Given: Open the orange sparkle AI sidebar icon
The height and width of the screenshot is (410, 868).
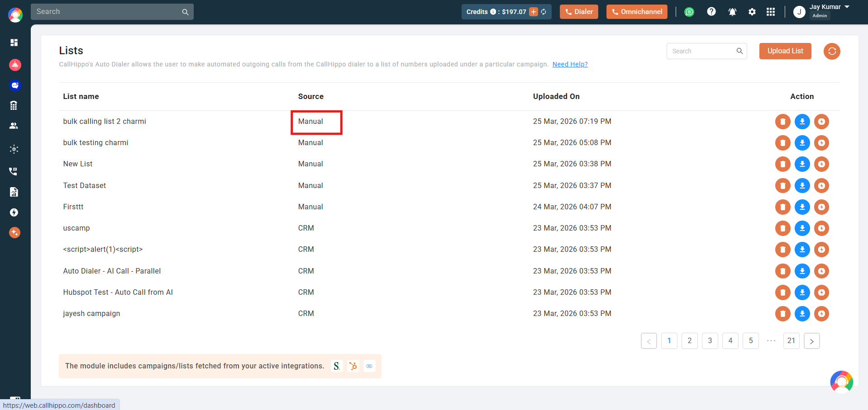Looking at the screenshot, I should (15, 233).
